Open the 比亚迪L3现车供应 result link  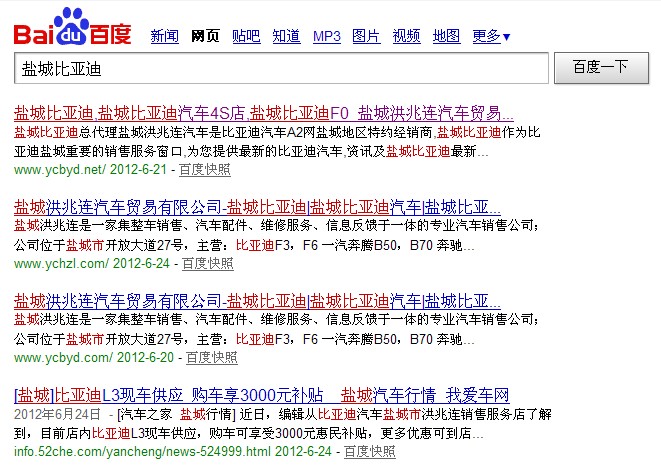coord(262,395)
